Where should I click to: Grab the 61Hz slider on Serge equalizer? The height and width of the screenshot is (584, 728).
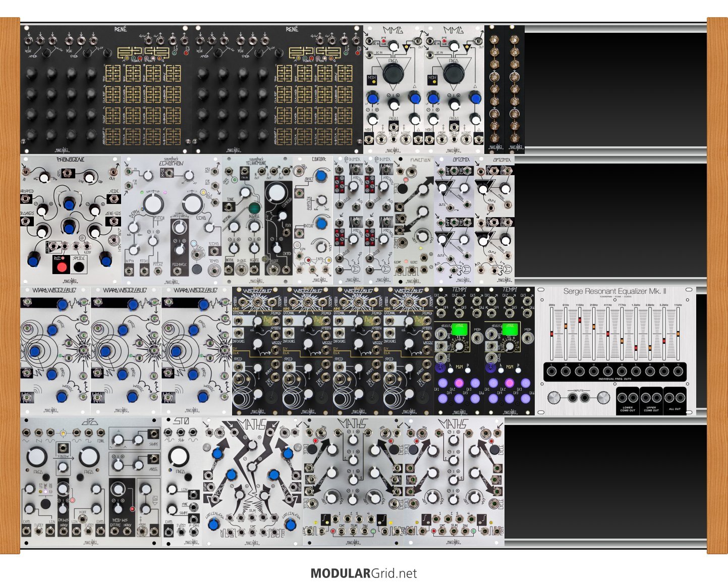tap(566, 327)
